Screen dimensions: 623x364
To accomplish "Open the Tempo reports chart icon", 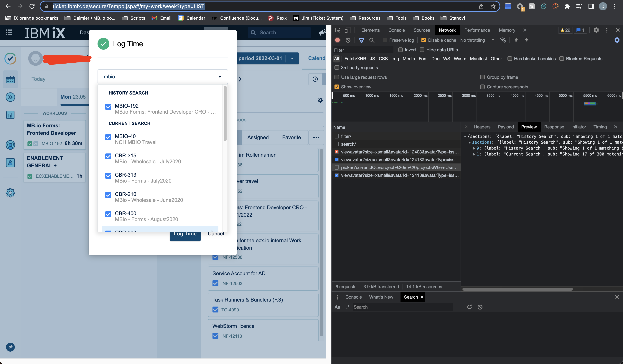I will coord(10,115).
